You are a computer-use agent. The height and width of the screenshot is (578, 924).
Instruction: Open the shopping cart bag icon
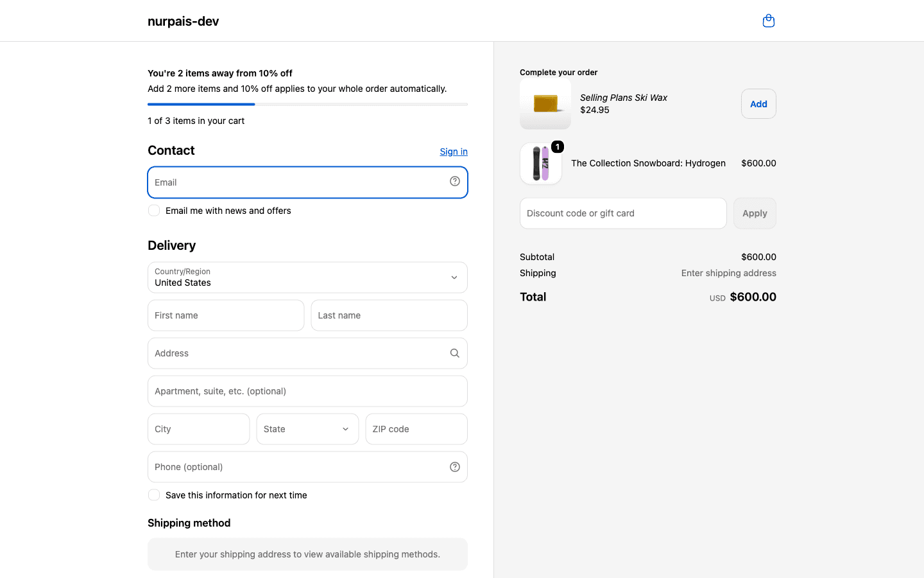pos(768,21)
